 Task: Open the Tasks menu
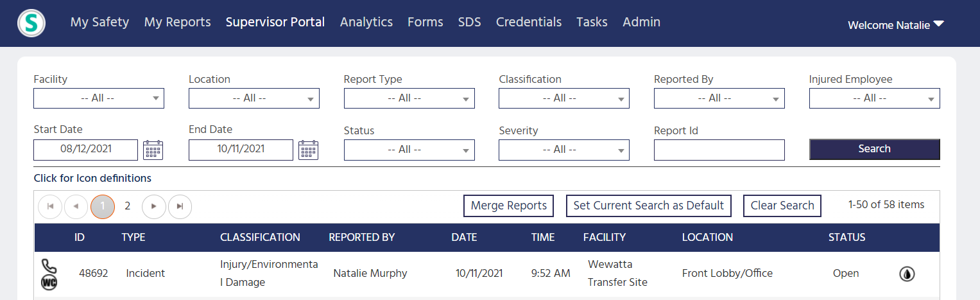[592, 22]
